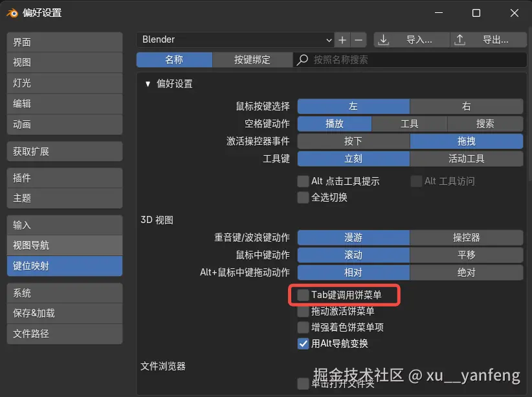Image resolution: width=532 pixels, height=397 pixels.
Task: Open the 动画 preferences section
Action: (65, 124)
